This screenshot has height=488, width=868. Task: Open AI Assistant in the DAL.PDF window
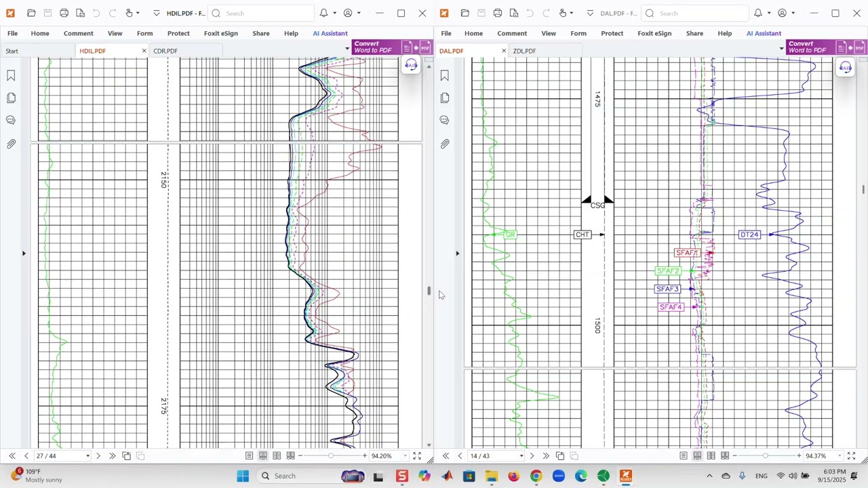coord(764,33)
